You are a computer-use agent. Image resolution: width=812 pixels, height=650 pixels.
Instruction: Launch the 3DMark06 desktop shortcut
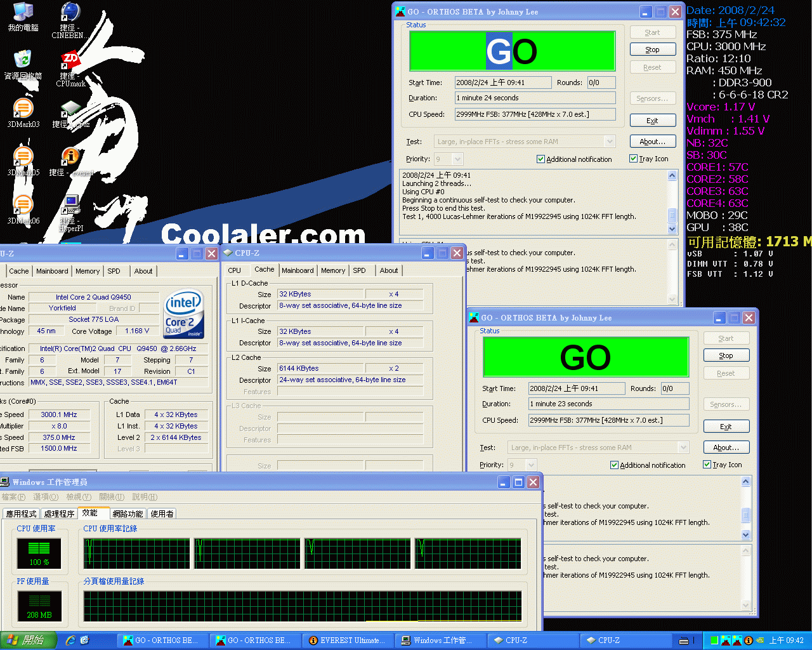pos(23,206)
